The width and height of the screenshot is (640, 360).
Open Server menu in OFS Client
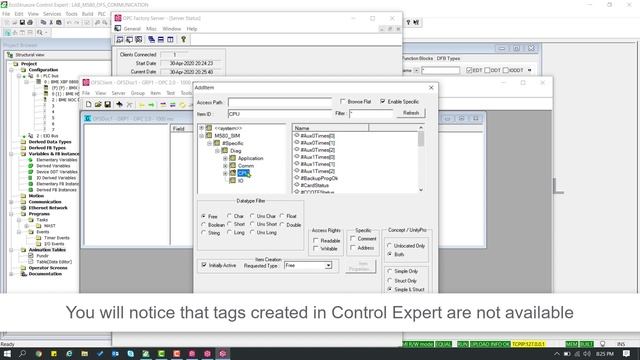pyautogui.click(x=118, y=93)
